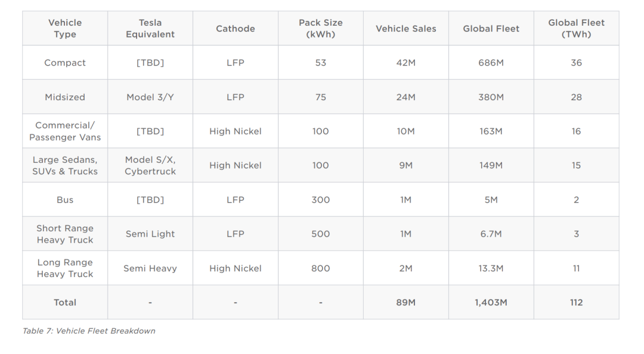Click the Midsized vehicle type cell

click(x=65, y=97)
